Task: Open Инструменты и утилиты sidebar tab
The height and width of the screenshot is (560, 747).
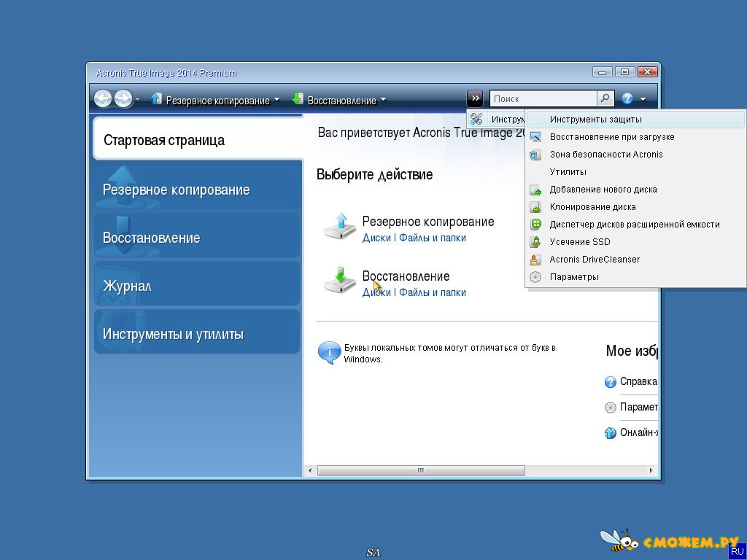Action: pyautogui.click(x=198, y=332)
